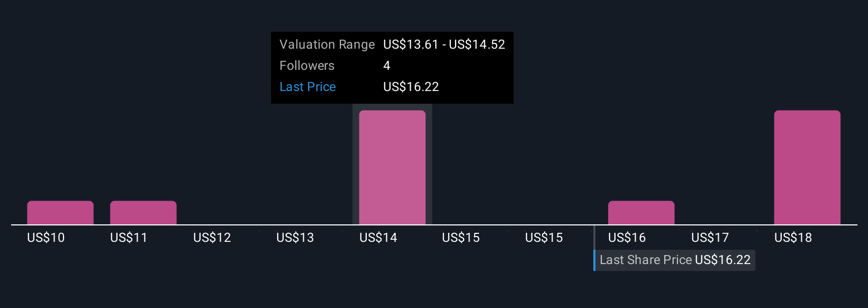Screen dimensions: 868x308
Task: Select the US$11 axis label
Action: coord(129,238)
